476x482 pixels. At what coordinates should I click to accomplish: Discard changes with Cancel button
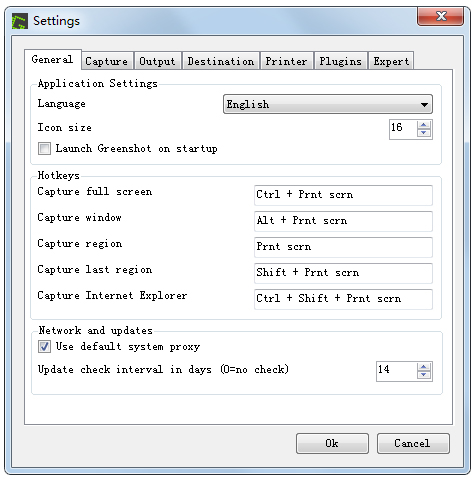click(413, 443)
